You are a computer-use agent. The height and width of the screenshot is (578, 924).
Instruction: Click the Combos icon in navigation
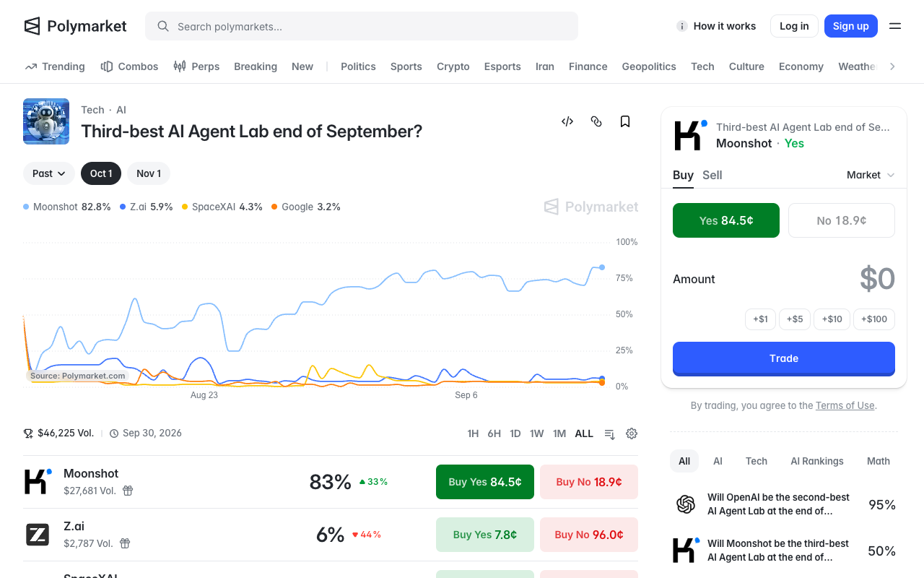click(x=107, y=66)
